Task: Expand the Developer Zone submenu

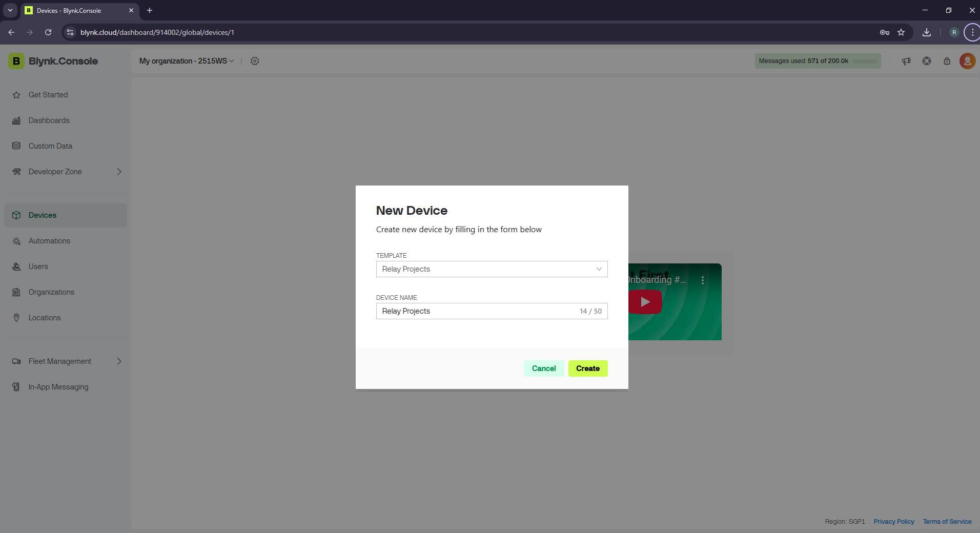Action: pos(119,172)
